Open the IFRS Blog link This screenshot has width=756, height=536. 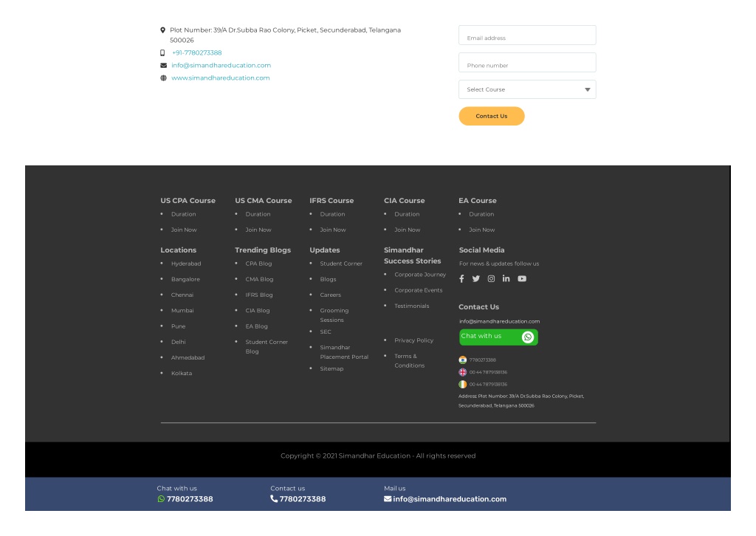pyautogui.click(x=259, y=295)
